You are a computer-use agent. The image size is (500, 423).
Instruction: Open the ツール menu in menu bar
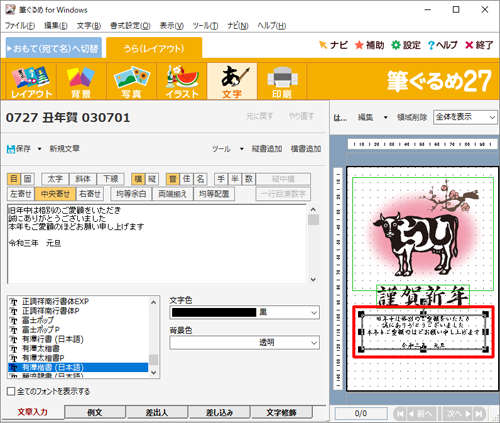tap(205, 26)
